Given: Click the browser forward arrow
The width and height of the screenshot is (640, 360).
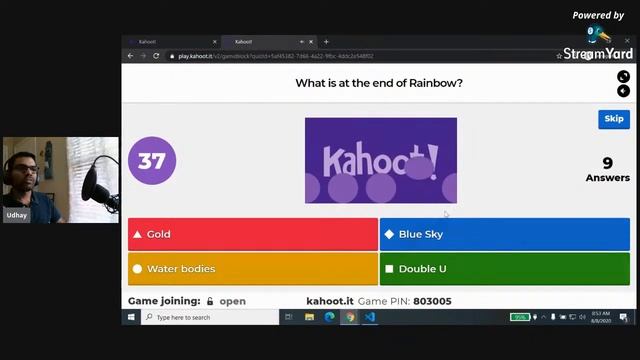Looking at the screenshot, I should click(143, 56).
